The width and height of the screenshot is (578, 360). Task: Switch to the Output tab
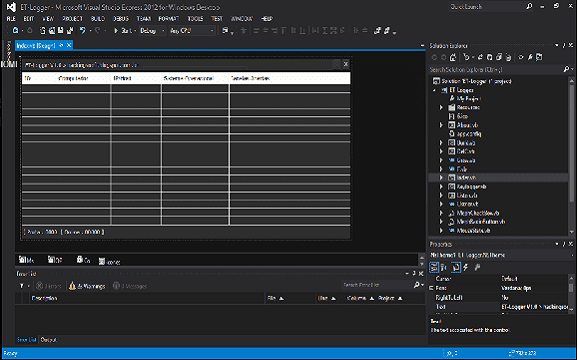[x=49, y=340]
